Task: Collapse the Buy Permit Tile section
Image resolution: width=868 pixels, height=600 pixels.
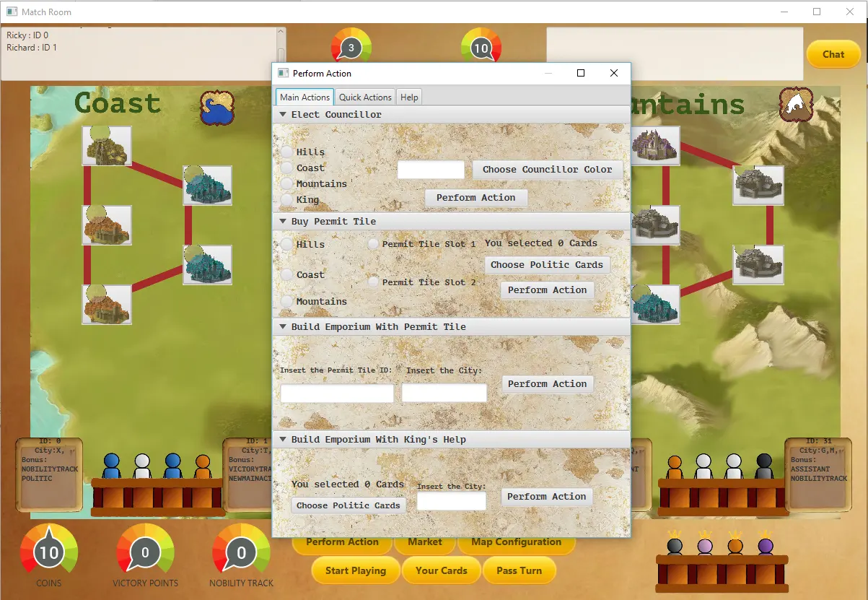Action: click(x=281, y=222)
